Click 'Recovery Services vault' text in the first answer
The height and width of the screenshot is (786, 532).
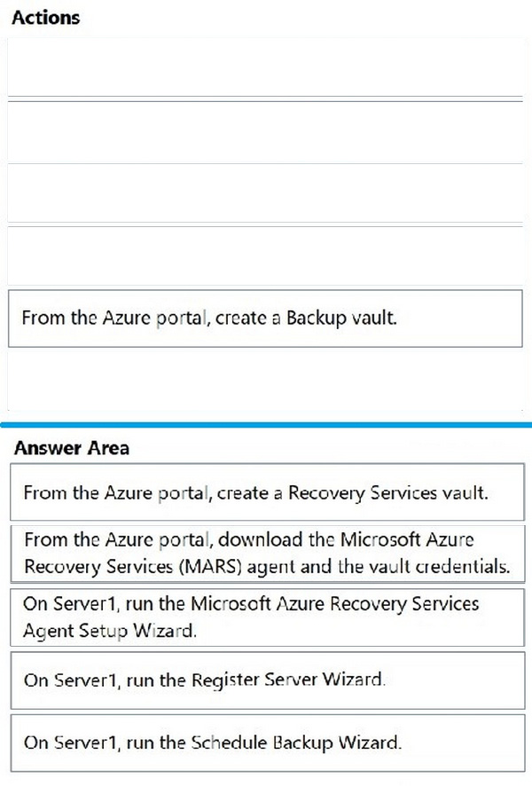click(x=387, y=492)
